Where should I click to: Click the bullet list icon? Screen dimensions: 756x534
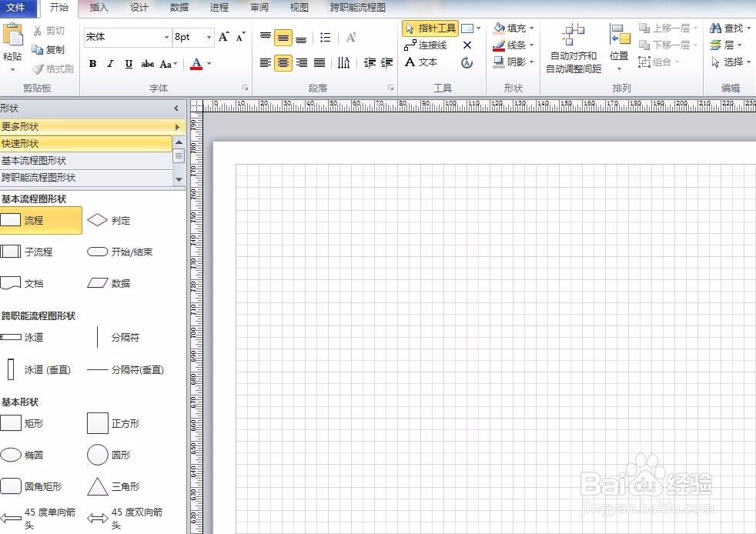326,37
